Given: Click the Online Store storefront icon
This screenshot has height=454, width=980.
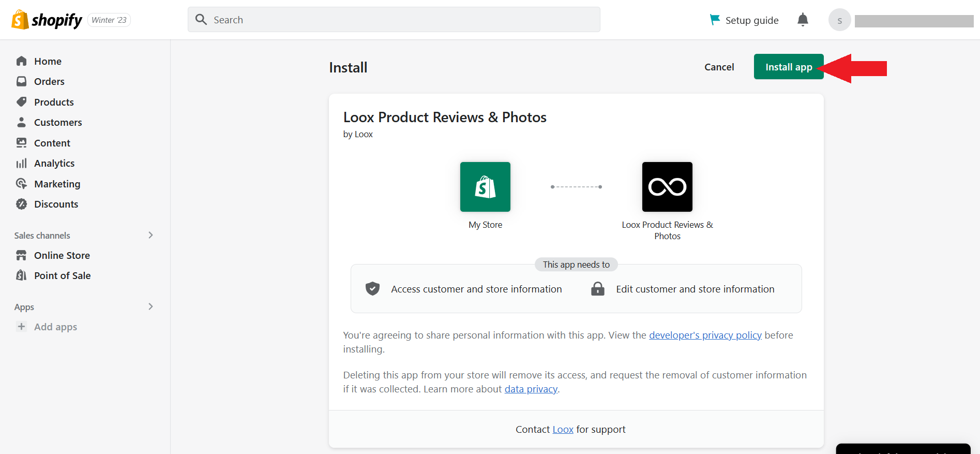Looking at the screenshot, I should [21, 255].
